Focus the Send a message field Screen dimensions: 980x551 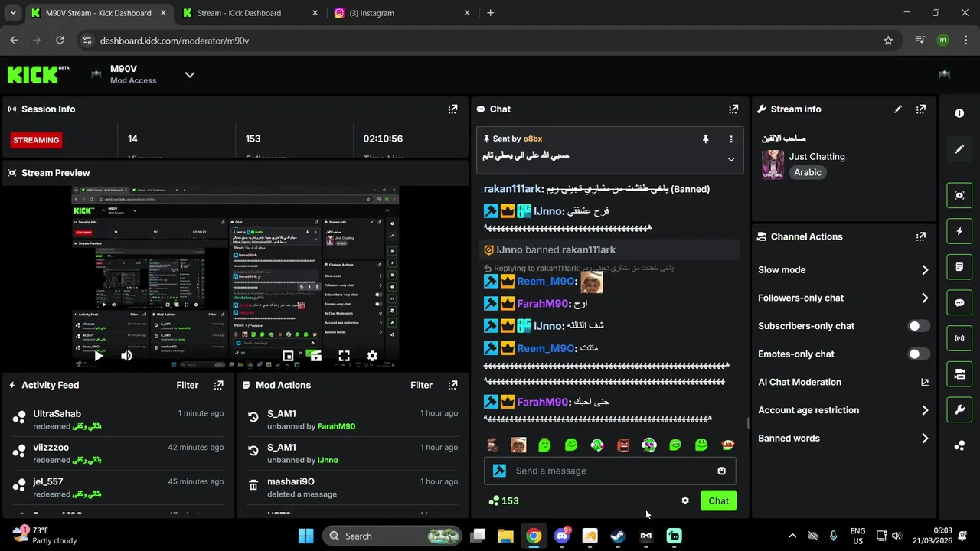610,471
